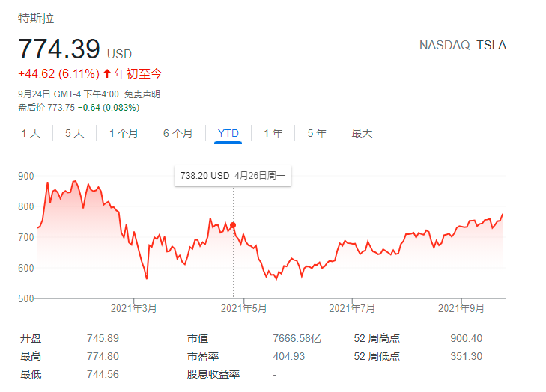Click the 市盈率 value 404.93

[x=288, y=357]
